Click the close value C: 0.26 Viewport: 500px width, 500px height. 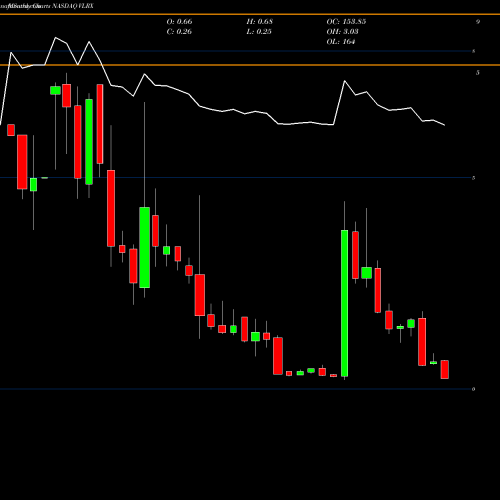[x=179, y=32]
